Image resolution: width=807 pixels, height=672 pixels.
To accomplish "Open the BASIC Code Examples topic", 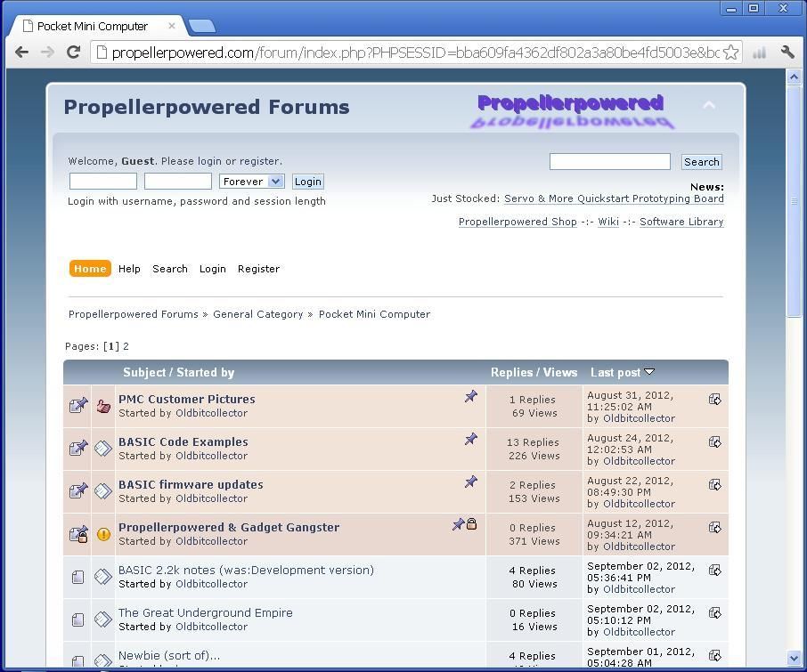I will pos(183,441).
